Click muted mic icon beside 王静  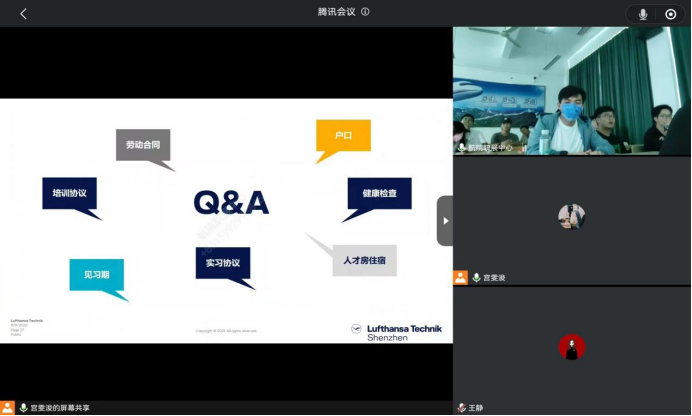pyautogui.click(x=462, y=408)
